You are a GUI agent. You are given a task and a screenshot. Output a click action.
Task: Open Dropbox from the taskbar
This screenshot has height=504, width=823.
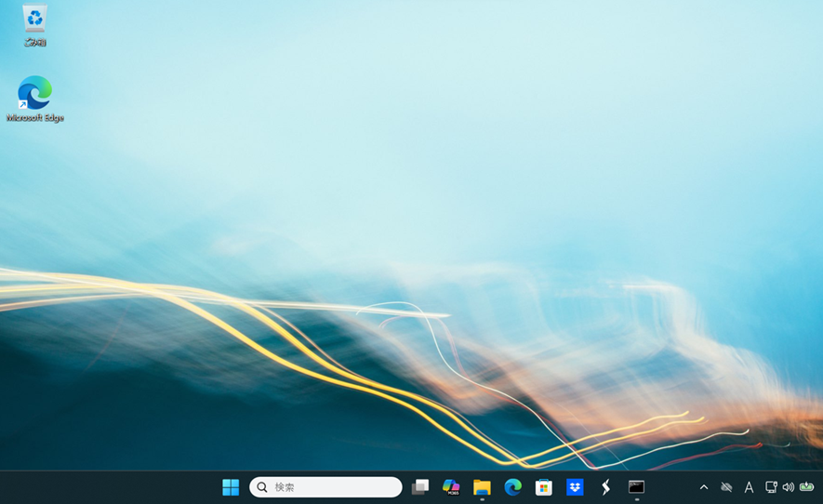coord(575,487)
